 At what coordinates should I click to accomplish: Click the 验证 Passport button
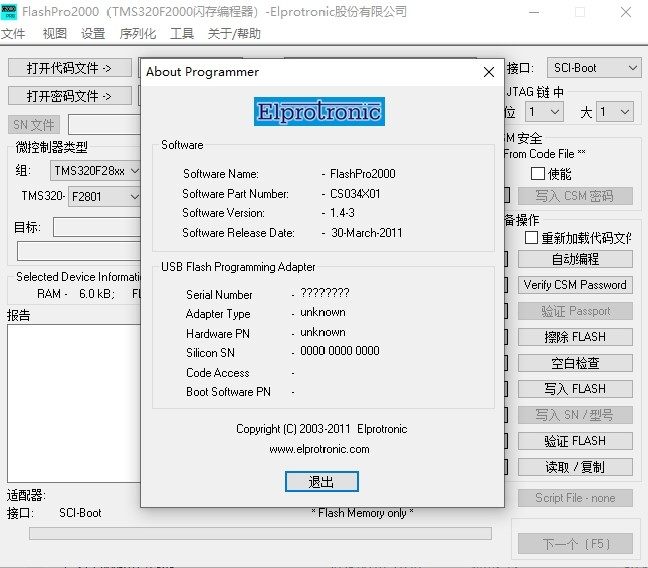point(575,311)
